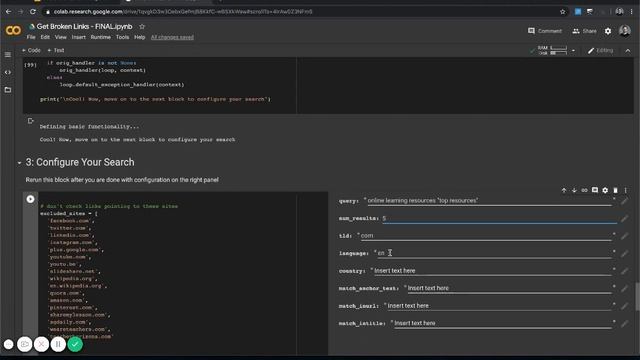The width and height of the screenshot is (640, 360).
Task: Open dropdown arrow of language field
Action: click(614, 252)
